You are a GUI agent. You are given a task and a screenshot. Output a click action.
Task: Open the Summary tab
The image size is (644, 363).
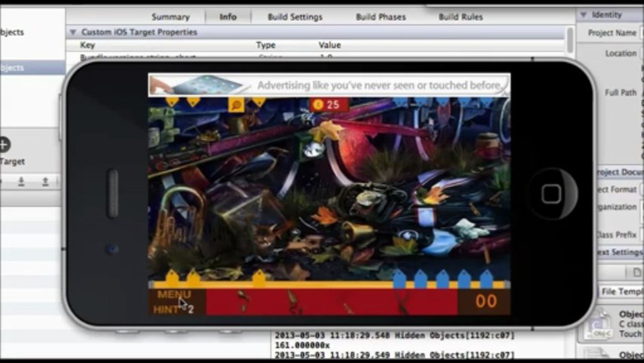tap(170, 17)
